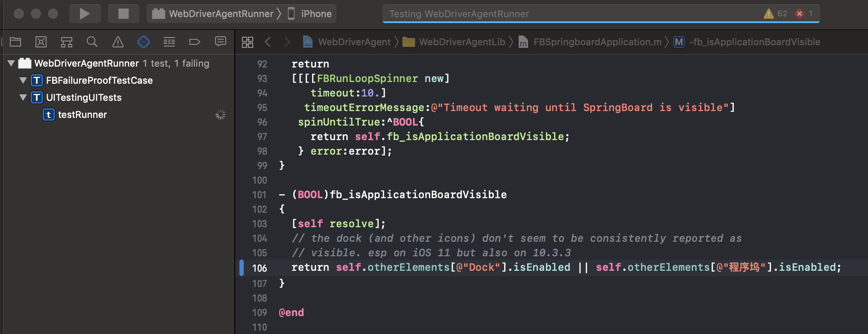Click the spinUntilTrue text on line 96

click(339, 122)
